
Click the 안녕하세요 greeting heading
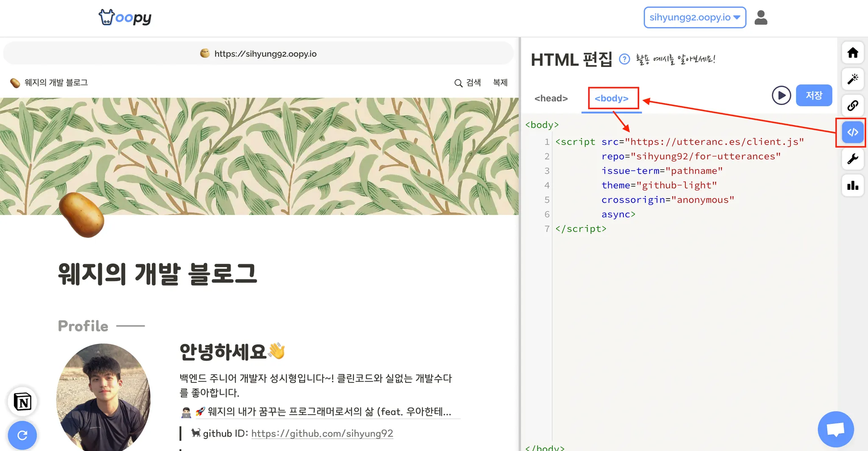coord(232,351)
